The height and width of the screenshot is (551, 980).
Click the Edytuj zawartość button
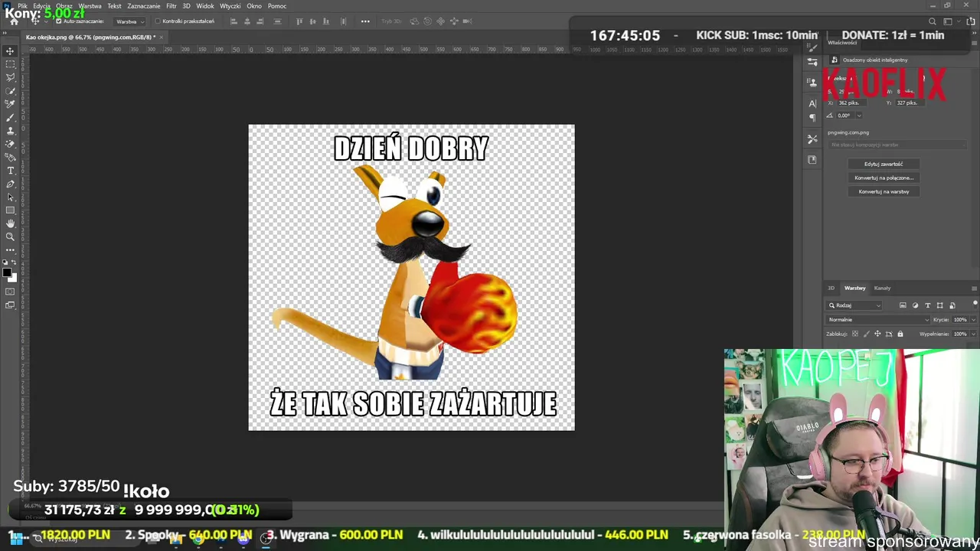coord(884,164)
